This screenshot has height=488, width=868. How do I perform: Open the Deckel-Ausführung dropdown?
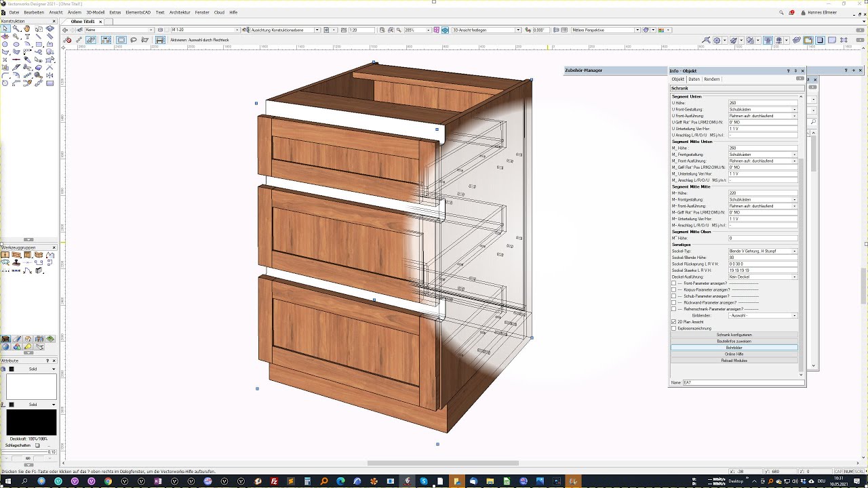[763, 277]
